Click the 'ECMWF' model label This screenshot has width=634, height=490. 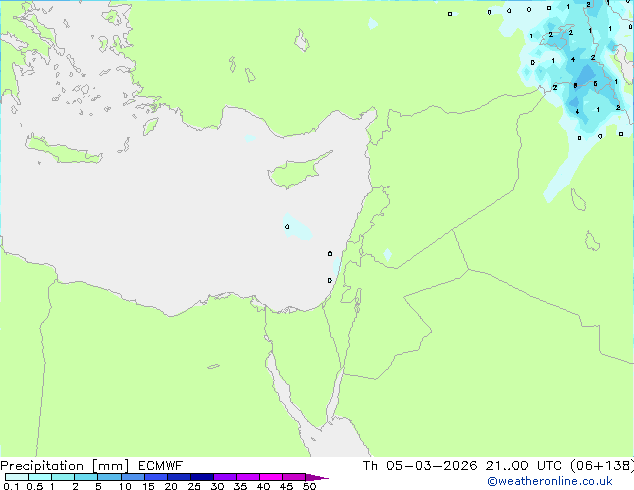pyautogui.click(x=161, y=465)
